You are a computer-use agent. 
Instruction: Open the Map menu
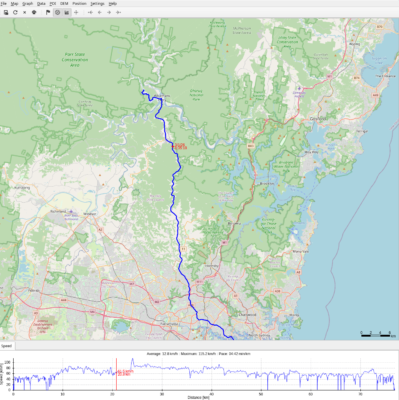(14, 3)
